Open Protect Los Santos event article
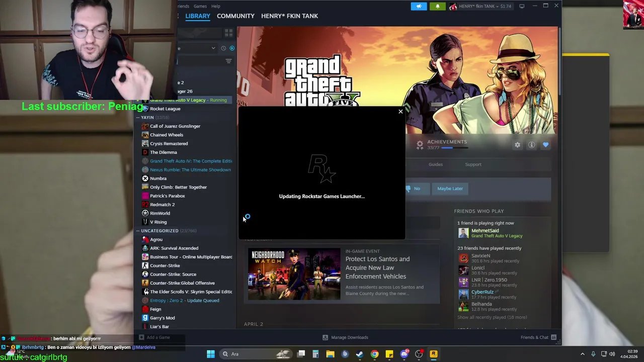This screenshot has width=644, height=362. [x=377, y=267]
